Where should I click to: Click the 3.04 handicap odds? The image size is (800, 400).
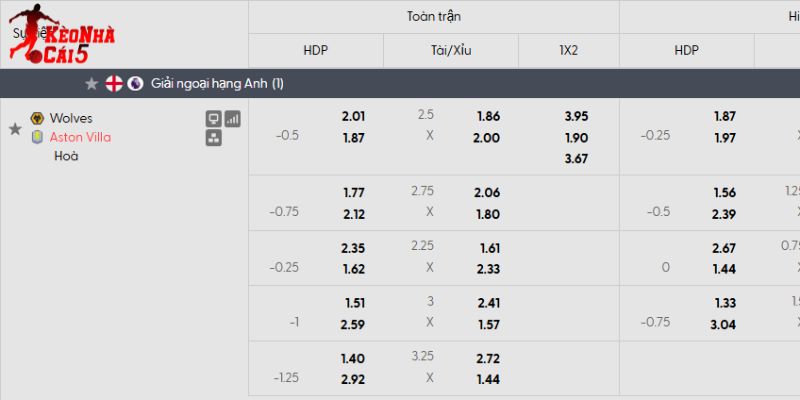click(725, 324)
